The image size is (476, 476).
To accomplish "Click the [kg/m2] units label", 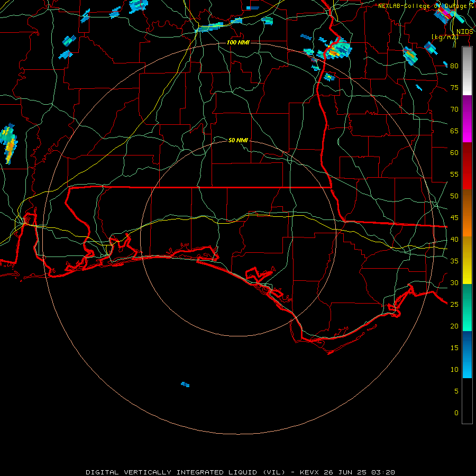I will point(445,37).
